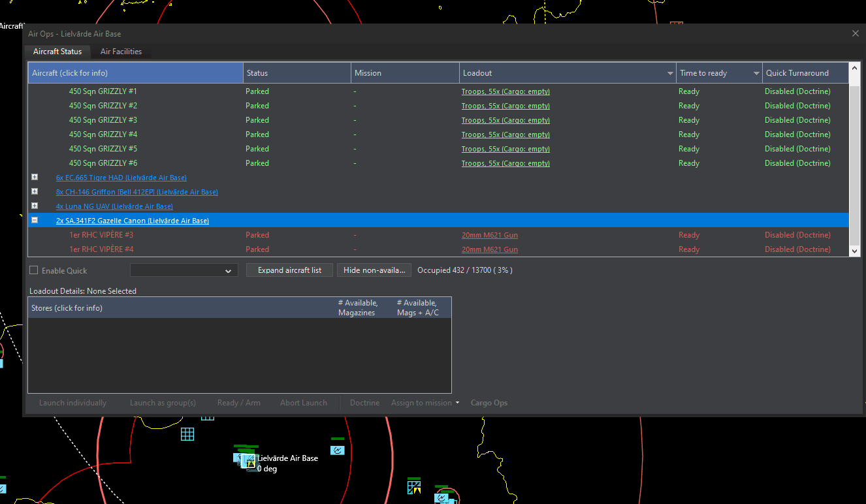
Task: Click the Abort Launch button
Action: pos(304,403)
